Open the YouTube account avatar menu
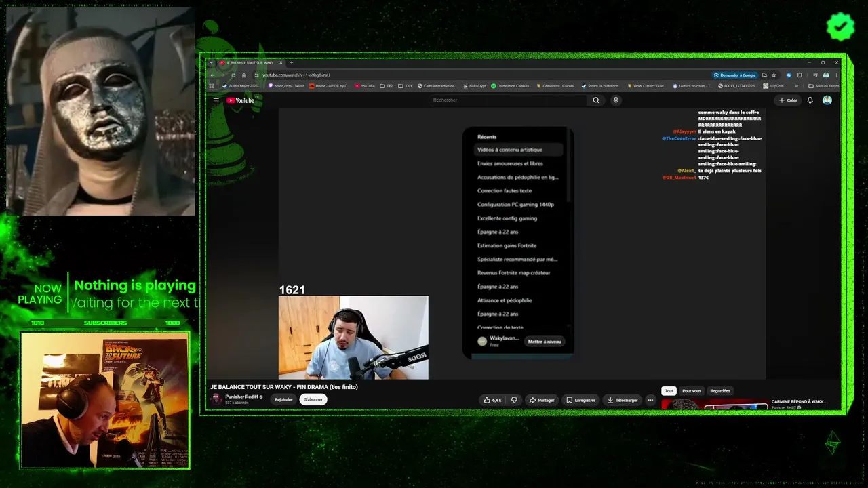 click(x=827, y=100)
